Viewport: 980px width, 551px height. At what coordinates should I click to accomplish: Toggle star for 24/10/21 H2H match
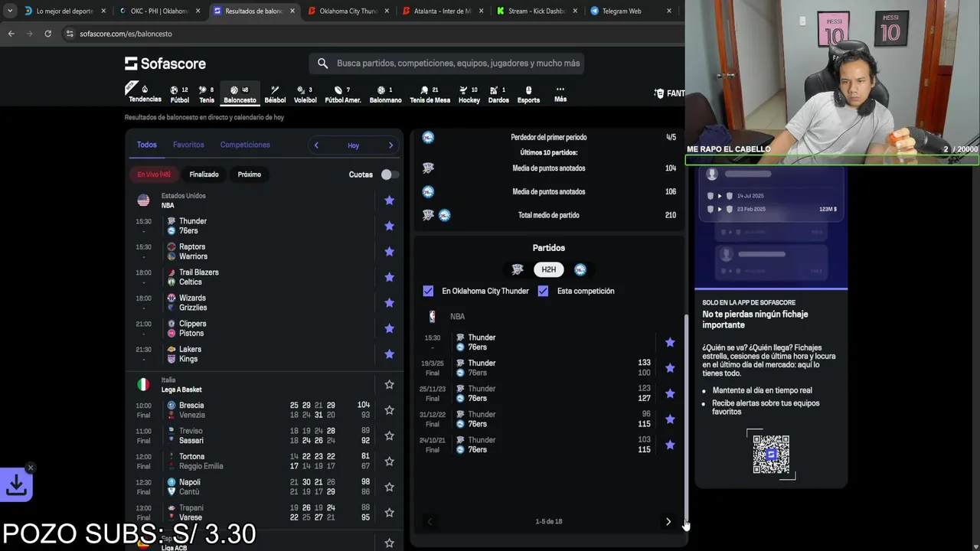pos(670,445)
